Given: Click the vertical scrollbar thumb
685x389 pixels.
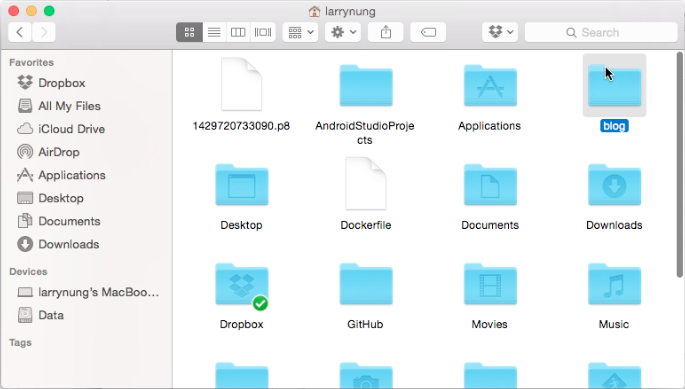Looking at the screenshot, I should 679,164.
